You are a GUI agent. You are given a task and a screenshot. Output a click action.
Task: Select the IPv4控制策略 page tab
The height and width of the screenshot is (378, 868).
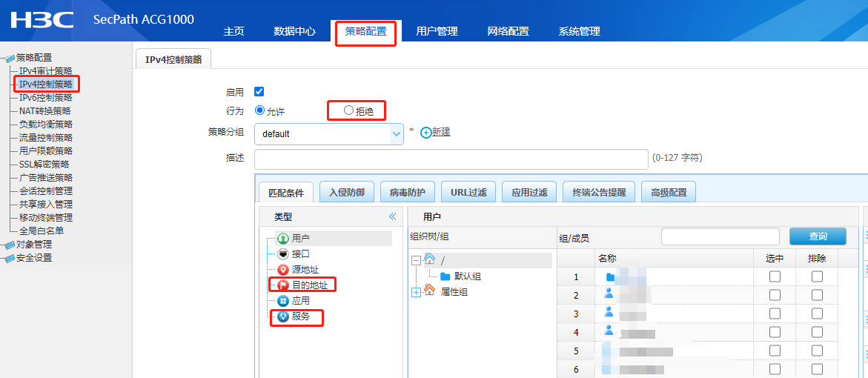173,59
